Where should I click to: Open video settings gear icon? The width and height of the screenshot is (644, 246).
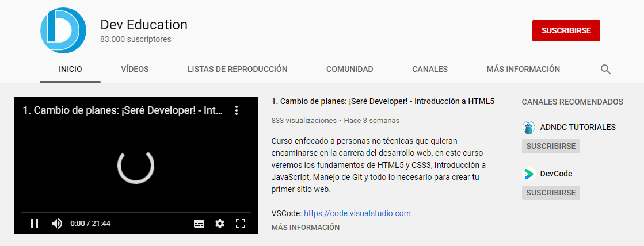220,224
